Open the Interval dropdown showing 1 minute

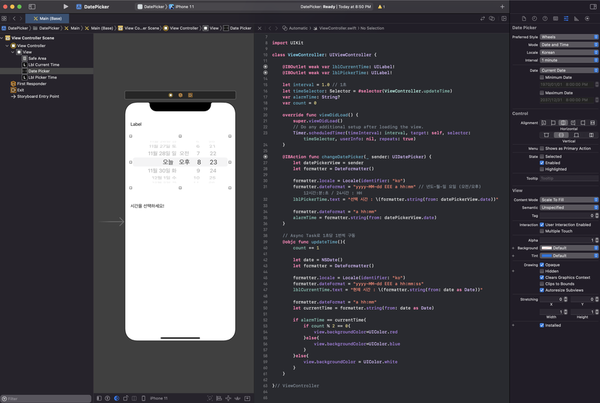(569, 60)
